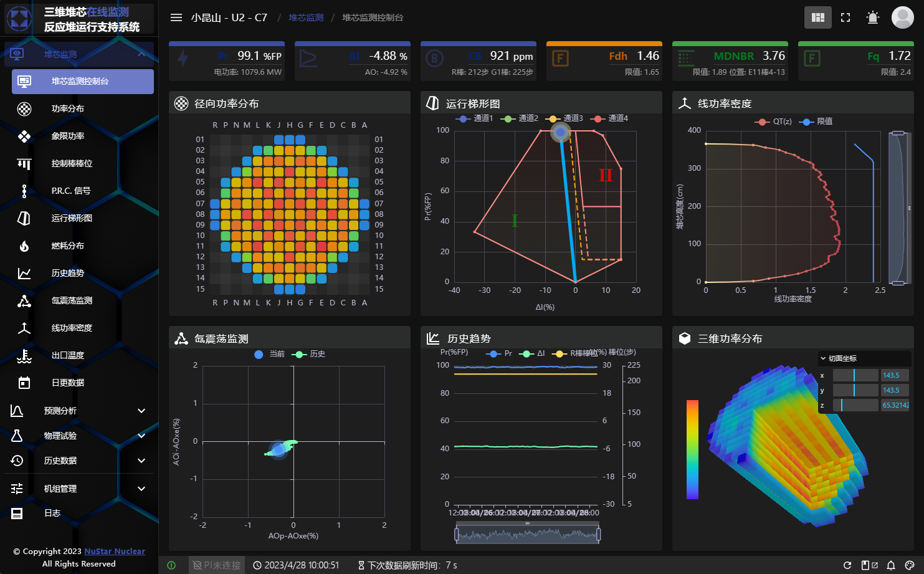
Task: Expand the 物理试验 sidebar group
Action: (79, 436)
